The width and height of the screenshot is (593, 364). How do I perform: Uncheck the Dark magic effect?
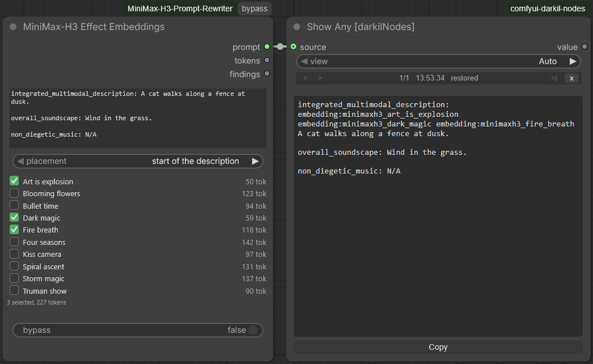coord(14,218)
